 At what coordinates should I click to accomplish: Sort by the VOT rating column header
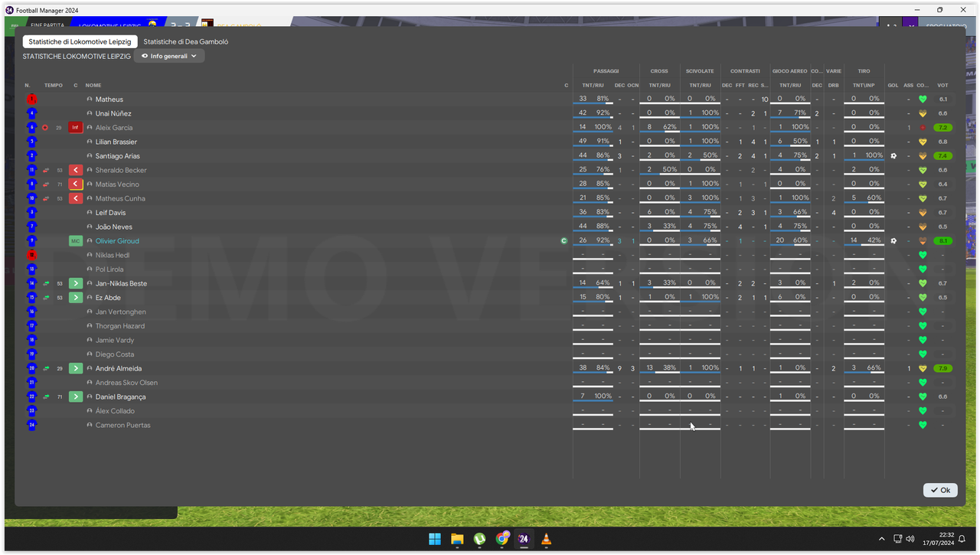942,85
